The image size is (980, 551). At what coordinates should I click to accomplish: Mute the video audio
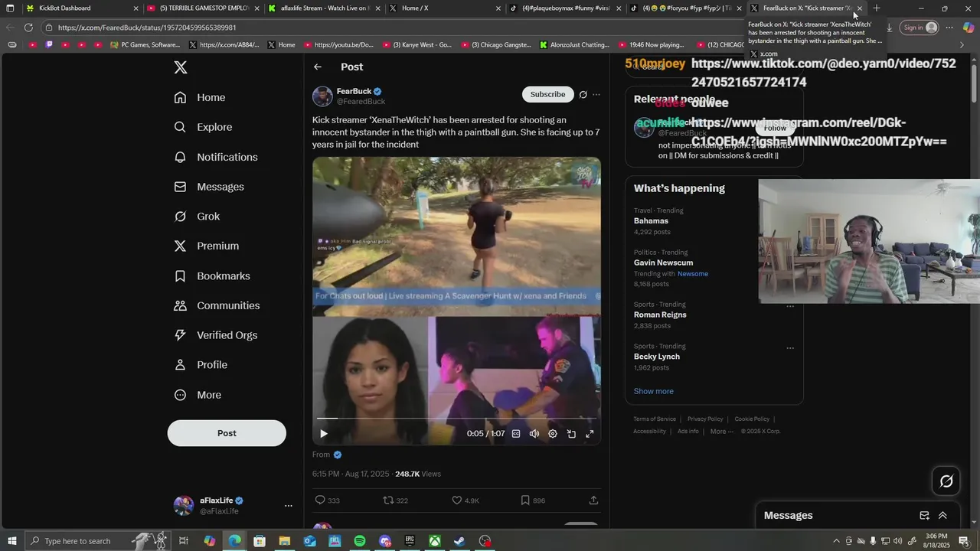click(x=534, y=434)
